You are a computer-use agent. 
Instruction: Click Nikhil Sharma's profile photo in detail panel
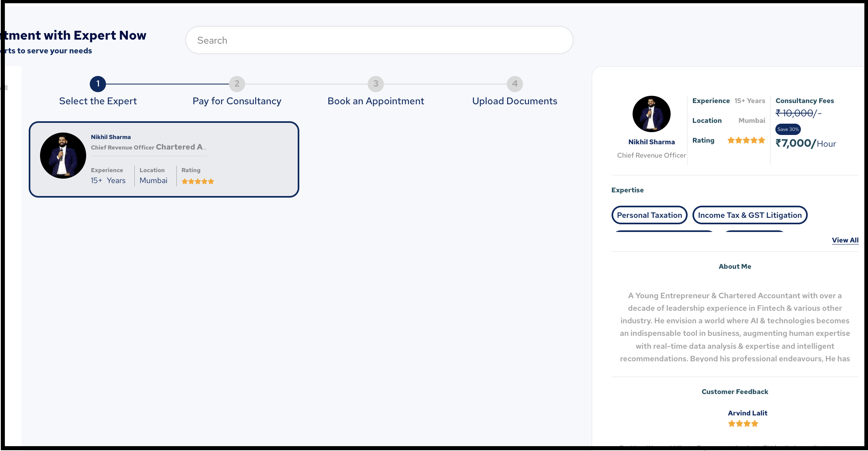pyautogui.click(x=652, y=114)
